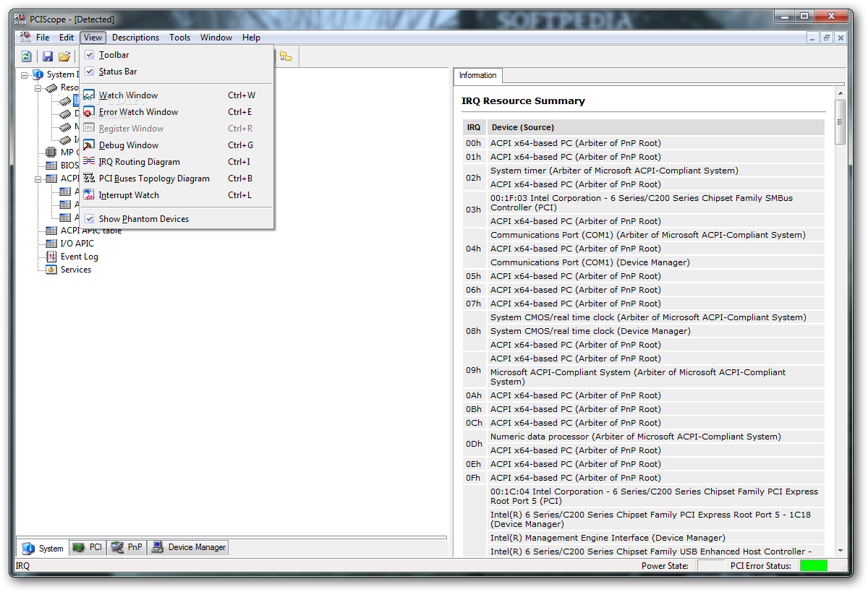Choose Debug Window in the View menu
The width and height of the screenshot is (868, 592).
[x=177, y=145]
